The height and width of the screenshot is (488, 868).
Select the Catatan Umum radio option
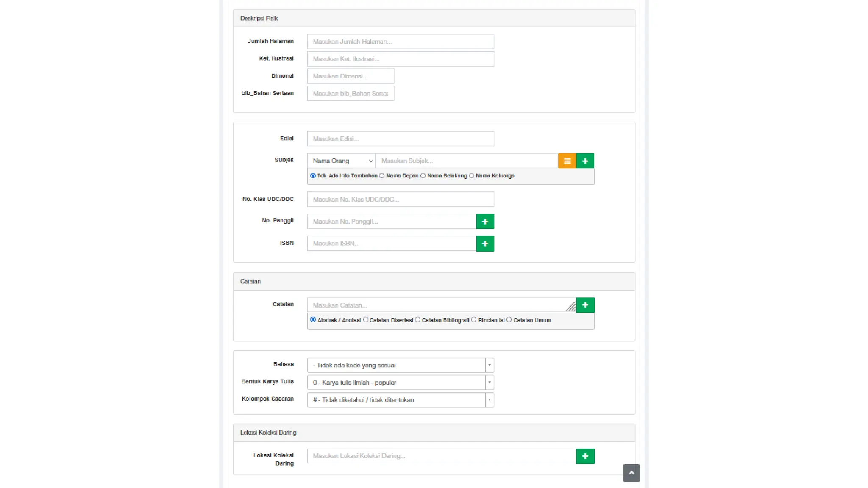(x=509, y=320)
